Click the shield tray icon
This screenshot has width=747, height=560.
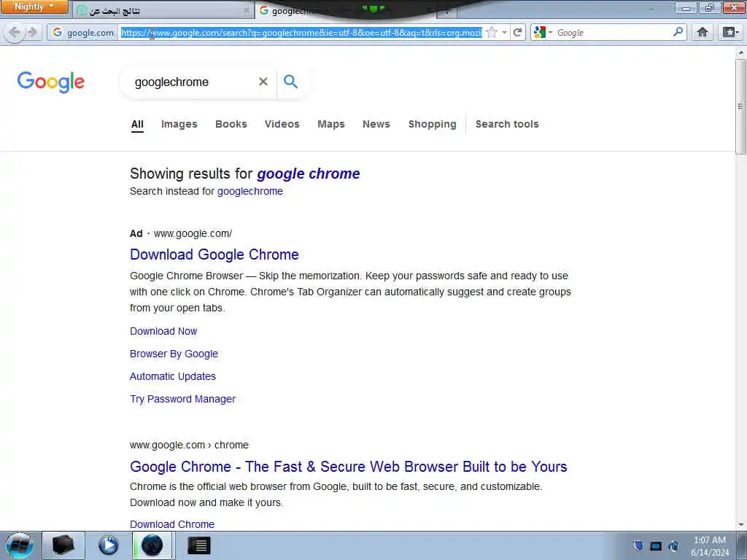tap(638, 545)
